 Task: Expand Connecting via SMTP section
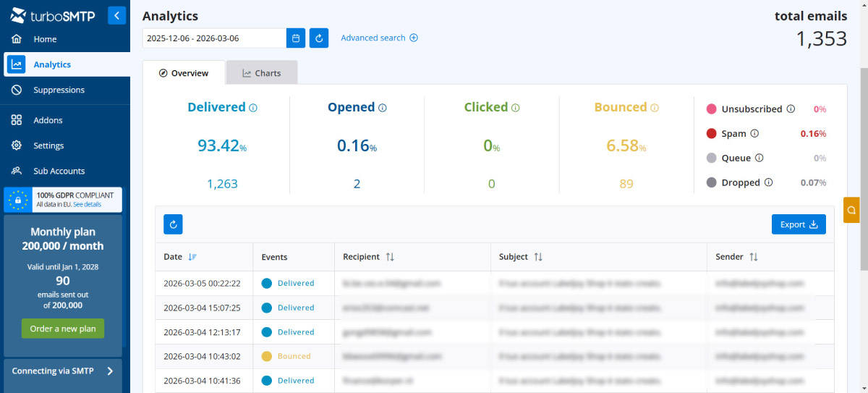click(x=110, y=371)
